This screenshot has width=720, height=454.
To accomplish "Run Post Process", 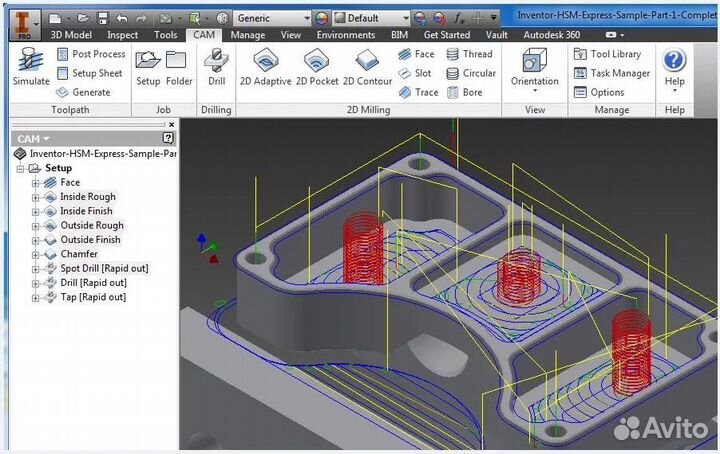I will [x=91, y=54].
